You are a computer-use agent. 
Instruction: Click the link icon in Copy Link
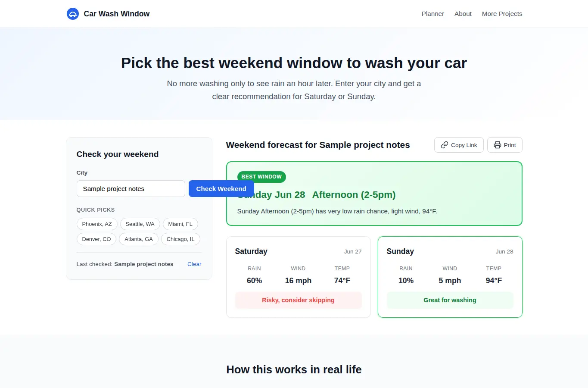(445, 145)
